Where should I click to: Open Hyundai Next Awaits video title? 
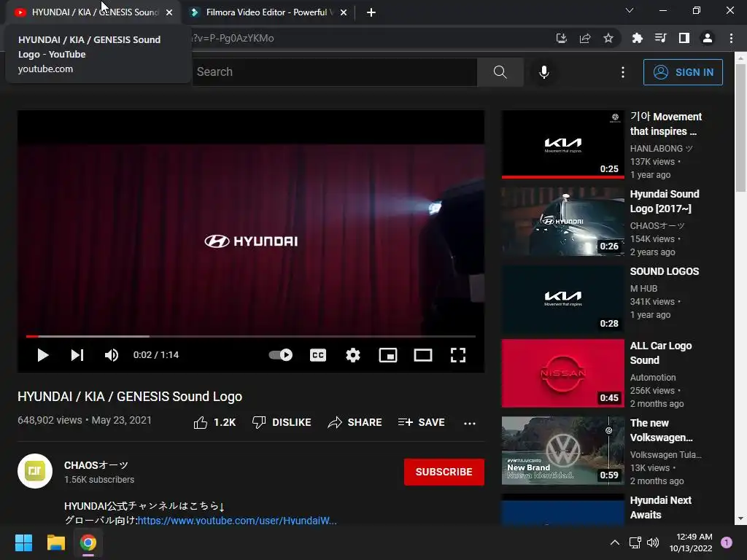coord(660,507)
